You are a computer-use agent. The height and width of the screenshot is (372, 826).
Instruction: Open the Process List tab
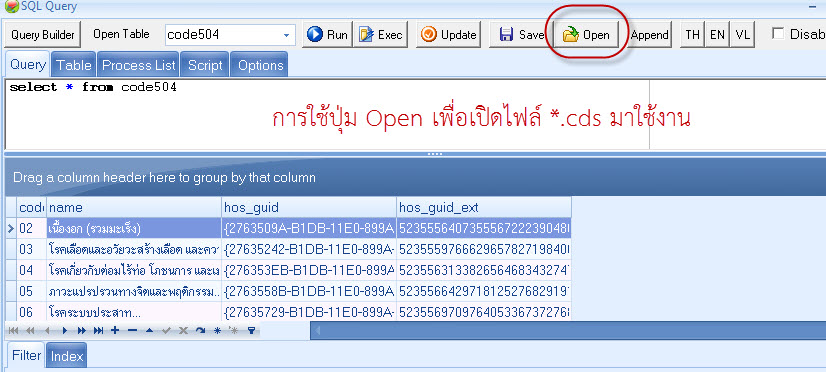pos(139,65)
